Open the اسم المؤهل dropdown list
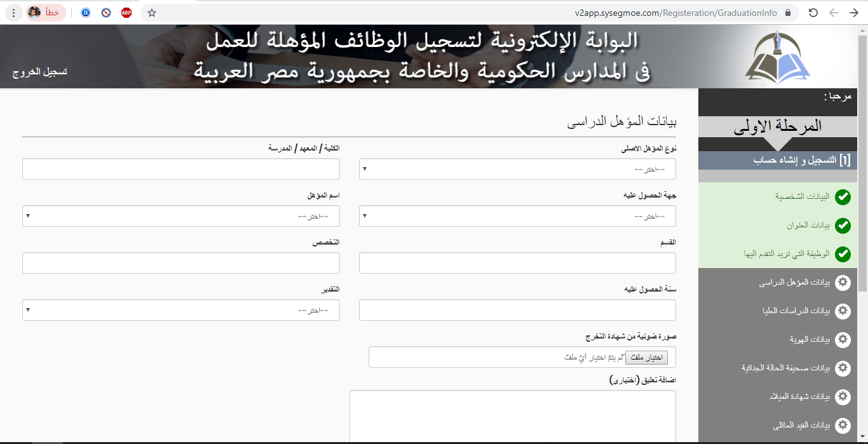 181,217
